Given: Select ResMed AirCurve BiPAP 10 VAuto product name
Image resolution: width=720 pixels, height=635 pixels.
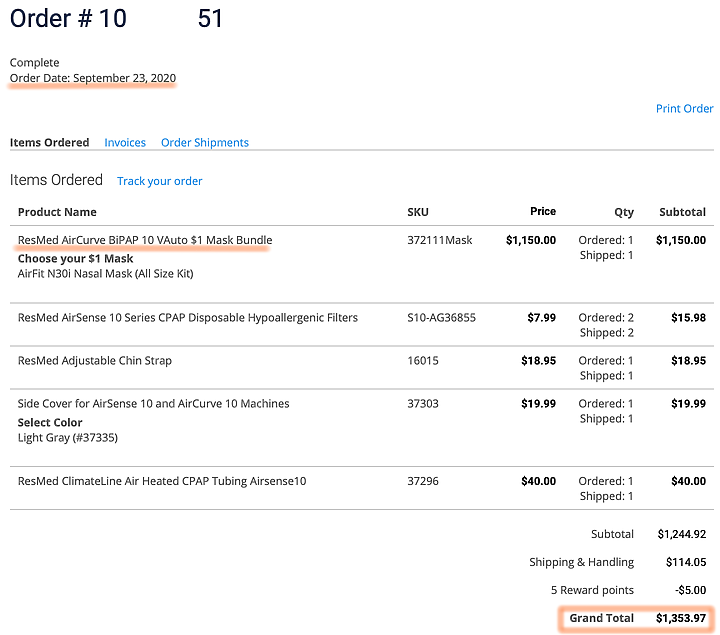Looking at the screenshot, I should (145, 240).
